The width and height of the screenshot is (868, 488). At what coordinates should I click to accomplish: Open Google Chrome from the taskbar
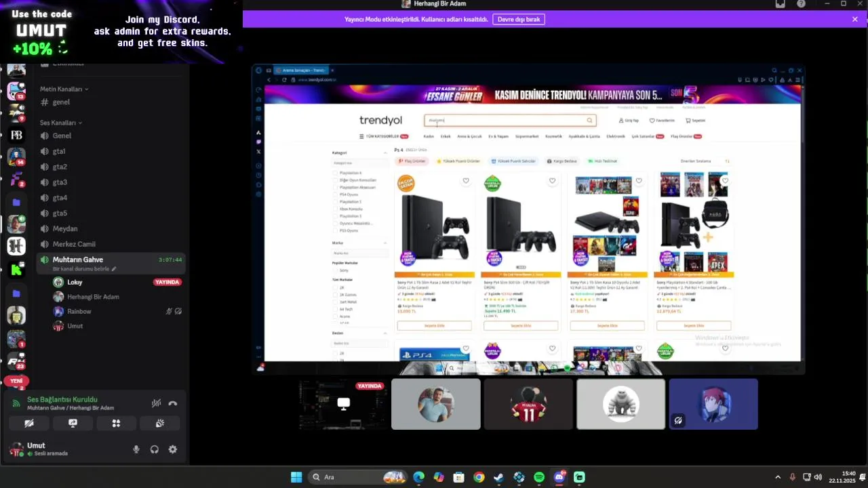(479, 477)
